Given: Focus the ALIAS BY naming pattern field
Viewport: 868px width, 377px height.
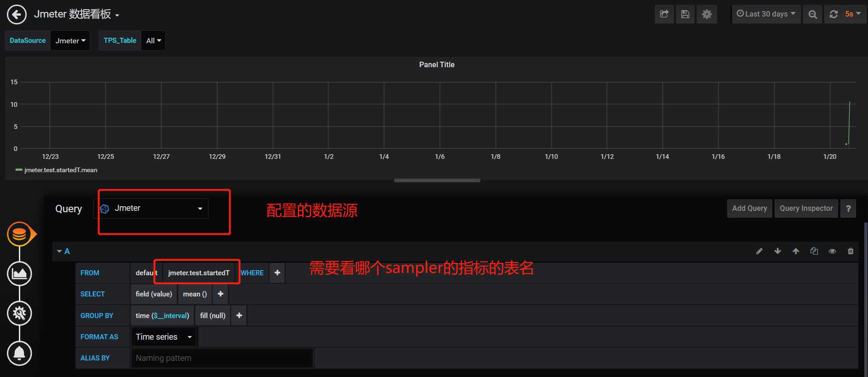Looking at the screenshot, I should [x=222, y=358].
